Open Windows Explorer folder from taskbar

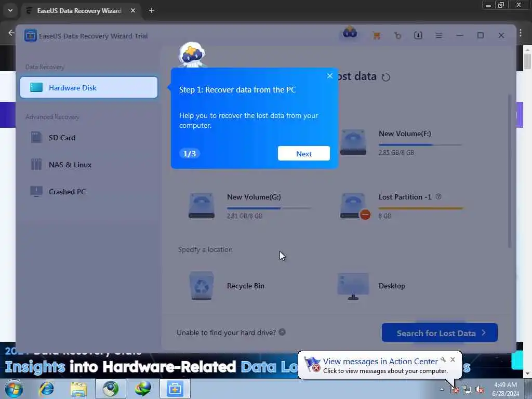point(79,389)
